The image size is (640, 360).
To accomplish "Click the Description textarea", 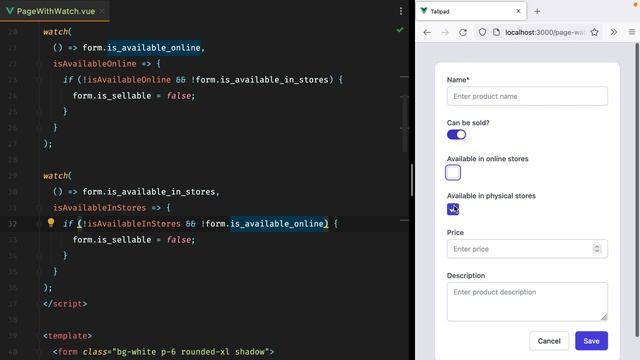I will (x=527, y=302).
